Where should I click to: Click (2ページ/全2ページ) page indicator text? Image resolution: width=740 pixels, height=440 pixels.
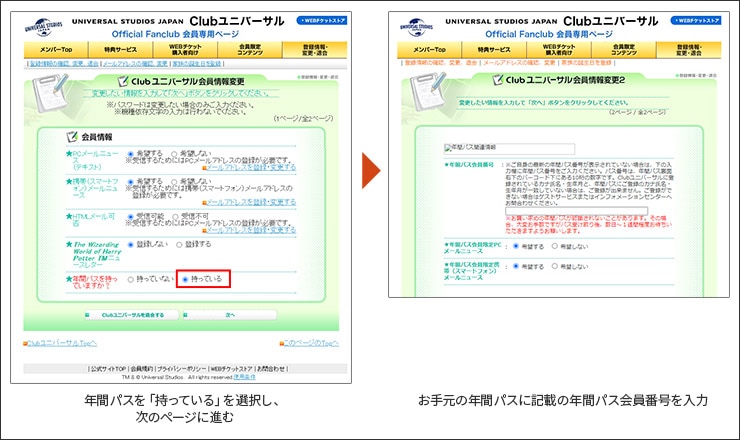click(637, 112)
